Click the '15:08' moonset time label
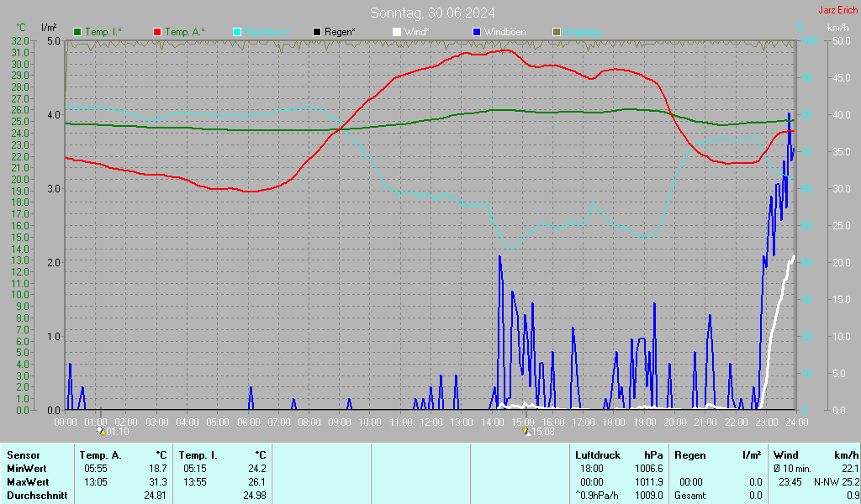This screenshot has height=504, width=861. (543, 432)
